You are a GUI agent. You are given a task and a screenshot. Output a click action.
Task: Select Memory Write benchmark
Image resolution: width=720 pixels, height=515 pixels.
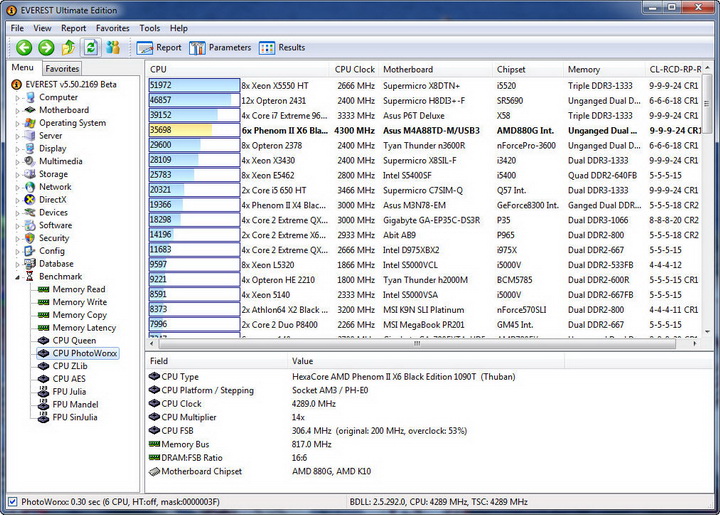coord(79,302)
